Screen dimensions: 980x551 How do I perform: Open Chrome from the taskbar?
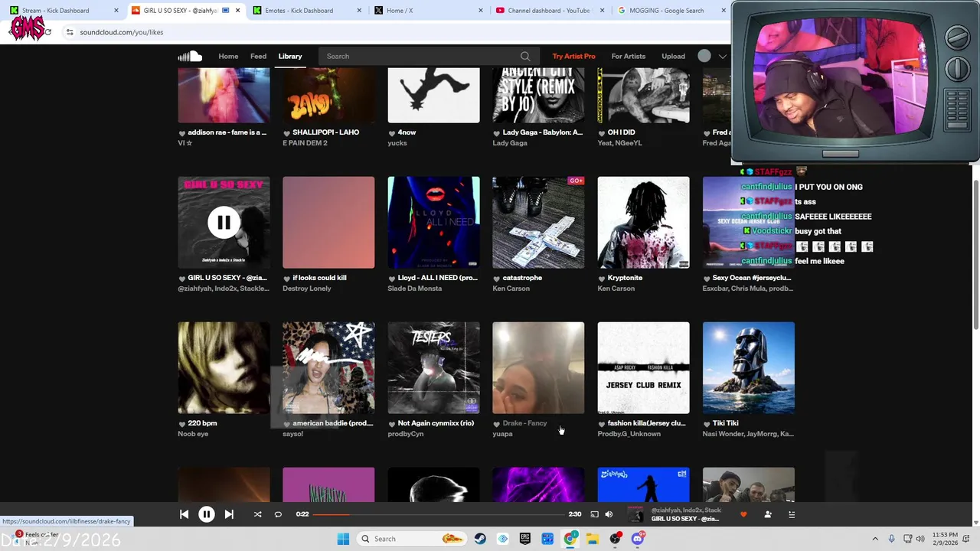[x=570, y=539]
